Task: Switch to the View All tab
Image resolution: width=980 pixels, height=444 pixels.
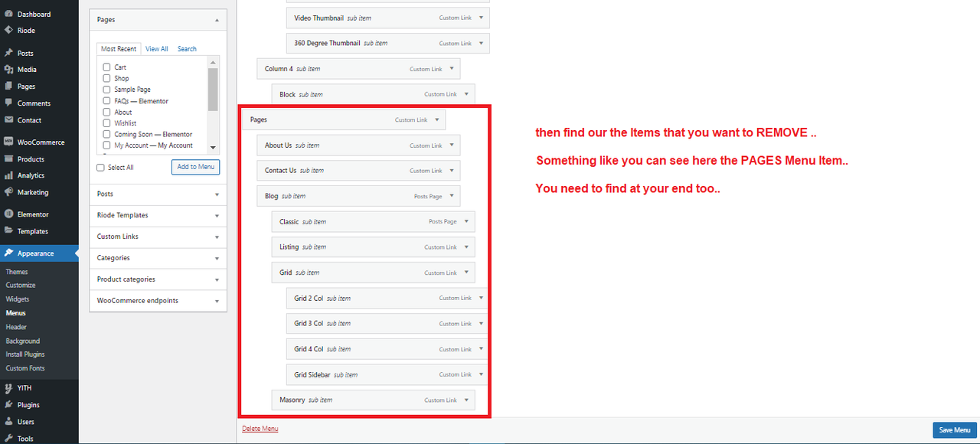Action: tap(157, 49)
